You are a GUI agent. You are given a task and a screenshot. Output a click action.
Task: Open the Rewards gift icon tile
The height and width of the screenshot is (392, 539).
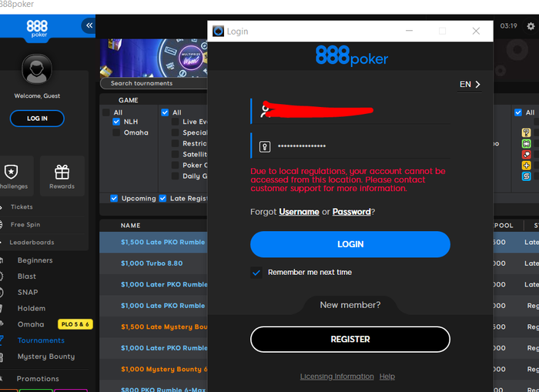coord(62,176)
